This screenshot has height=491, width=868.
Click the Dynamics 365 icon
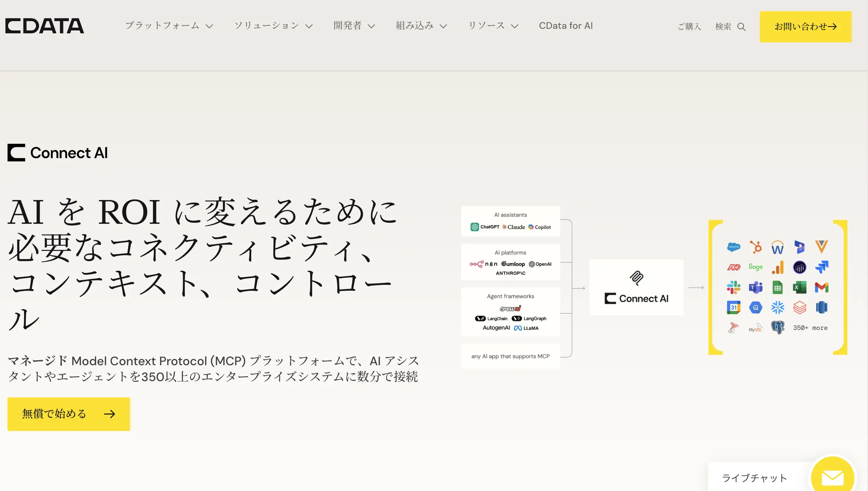coord(800,247)
